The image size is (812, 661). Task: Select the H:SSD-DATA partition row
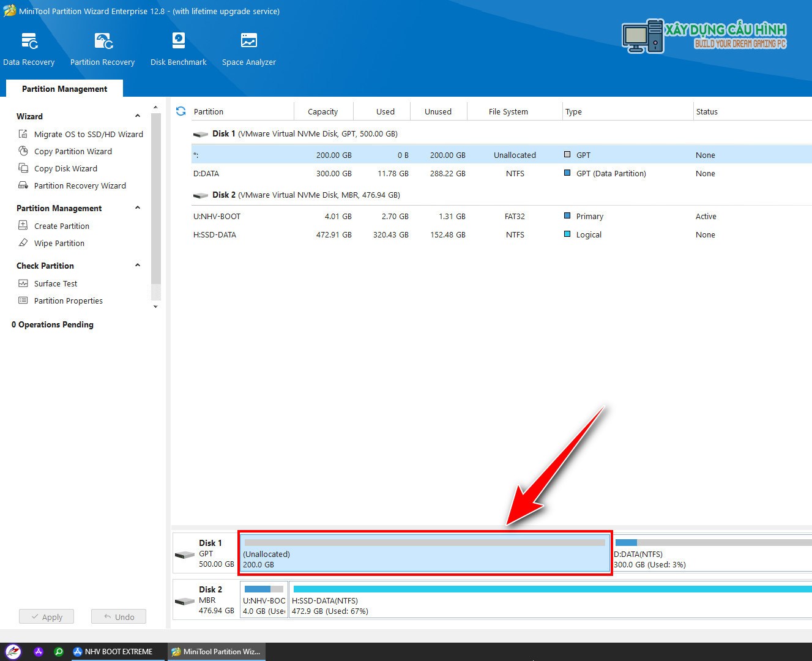(502, 234)
